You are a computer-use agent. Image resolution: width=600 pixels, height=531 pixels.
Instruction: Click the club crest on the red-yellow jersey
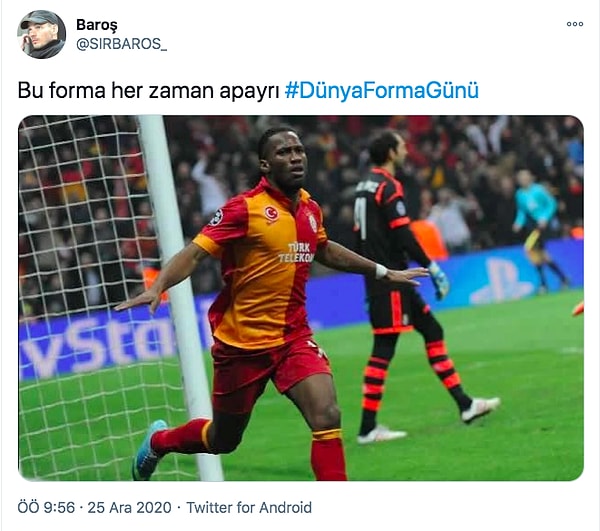(313, 223)
